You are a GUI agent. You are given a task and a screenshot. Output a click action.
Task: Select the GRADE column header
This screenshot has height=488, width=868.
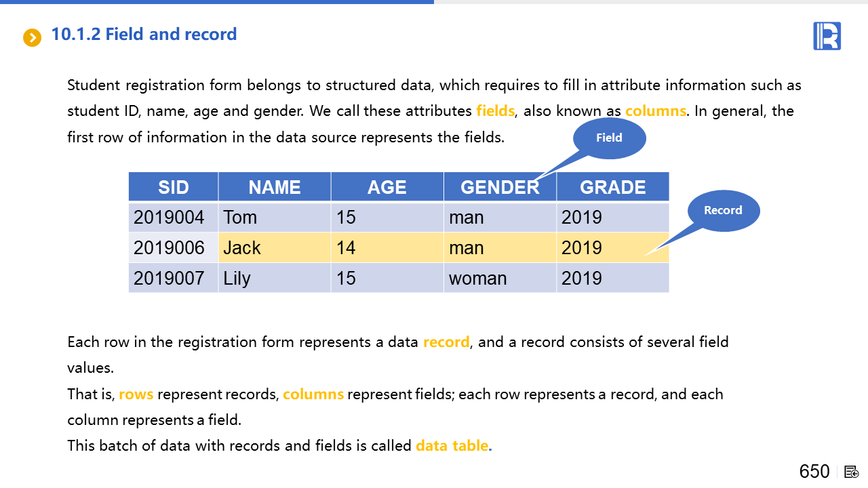pyautogui.click(x=613, y=187)
